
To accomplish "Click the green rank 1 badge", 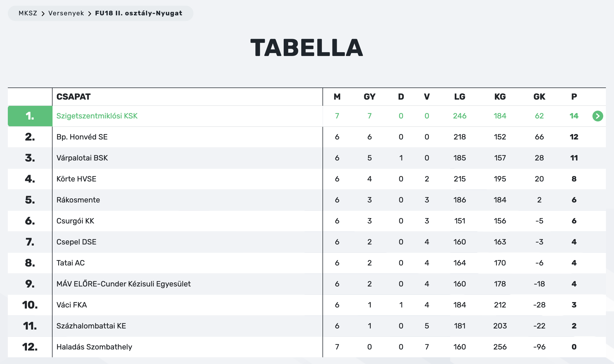I will coord(30,116).
